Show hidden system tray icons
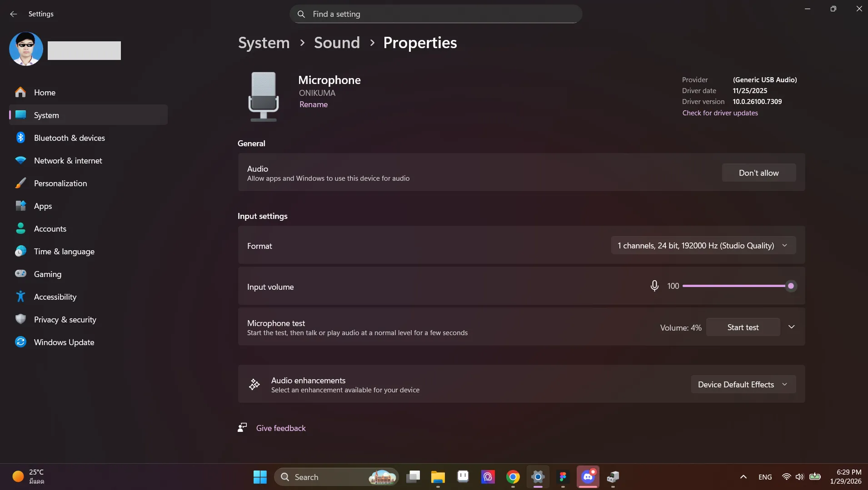This screenshot has height=490, width=868. coord(743,477)
